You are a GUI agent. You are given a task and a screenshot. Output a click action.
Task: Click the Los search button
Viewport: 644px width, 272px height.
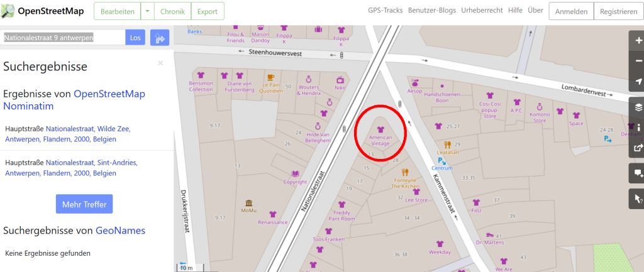point(135,38)
